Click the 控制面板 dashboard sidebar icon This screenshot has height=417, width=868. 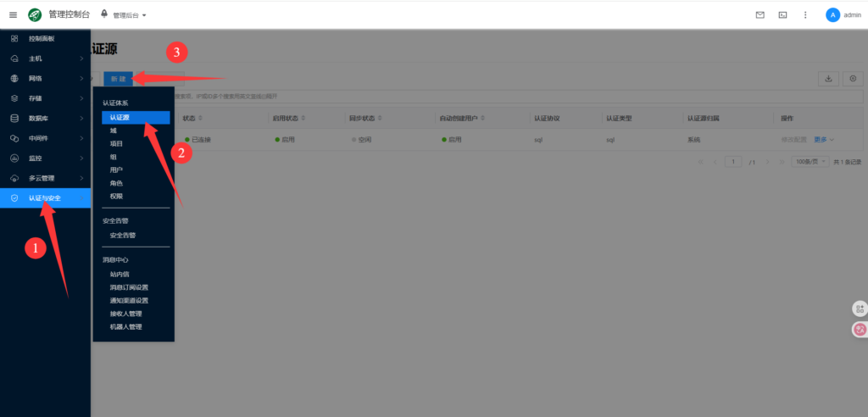[x=14, y=39]
